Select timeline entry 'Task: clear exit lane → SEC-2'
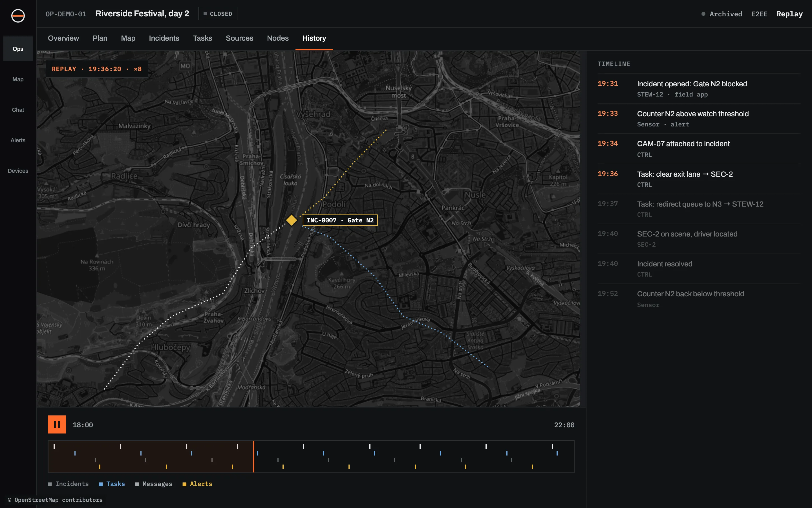 pos(699,179)
